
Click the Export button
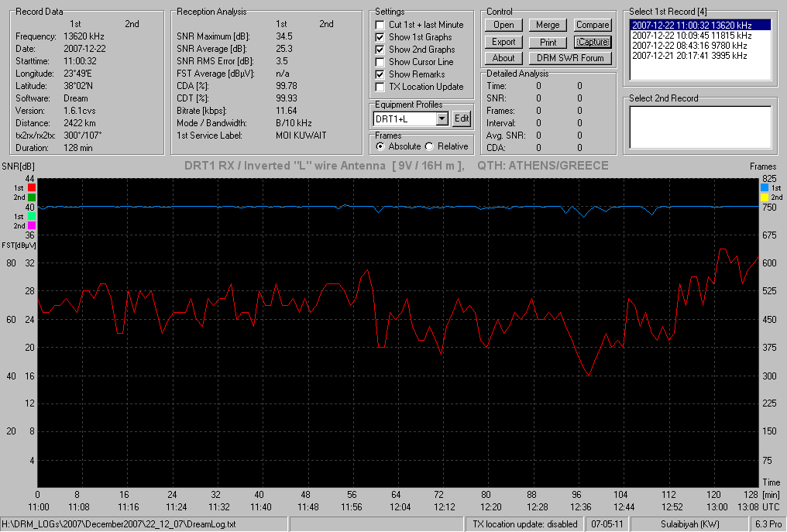[503, 42]
